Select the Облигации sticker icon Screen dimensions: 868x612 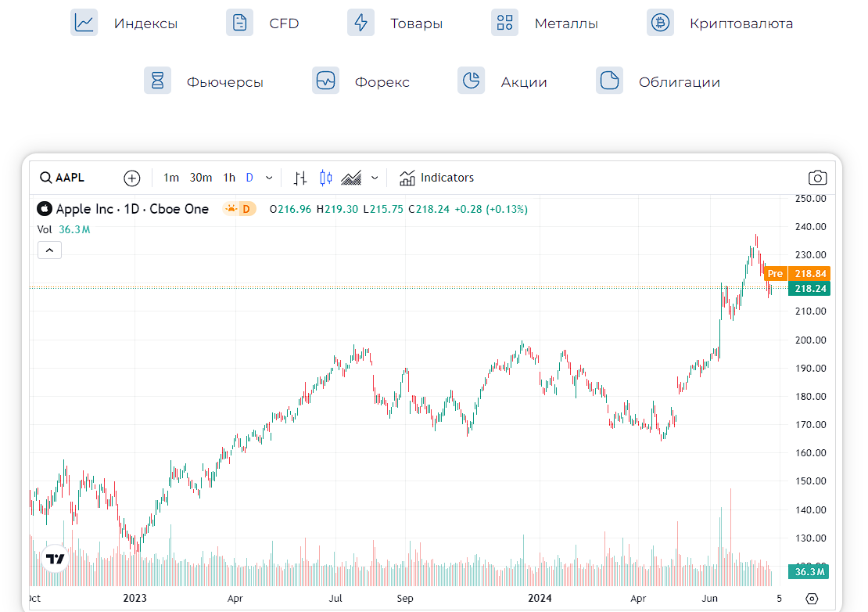click(x=609, y=81)
